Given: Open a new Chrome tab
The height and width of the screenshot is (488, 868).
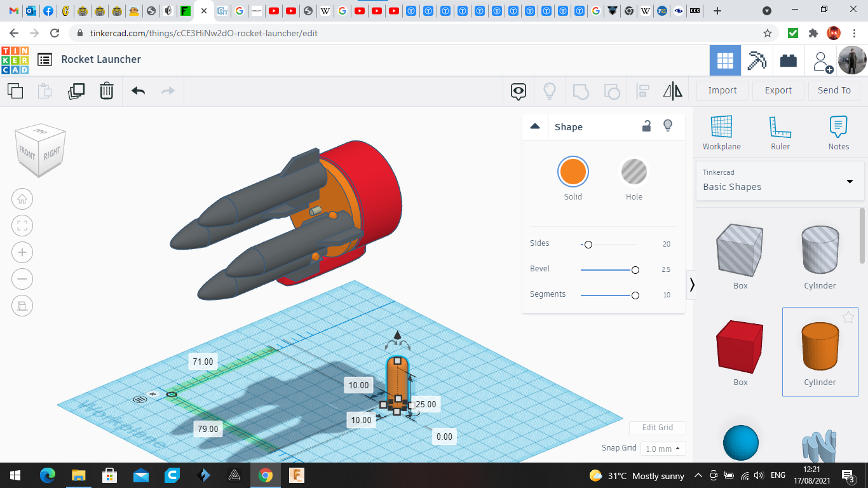Looking at the screenshot, I should point(717,11).
